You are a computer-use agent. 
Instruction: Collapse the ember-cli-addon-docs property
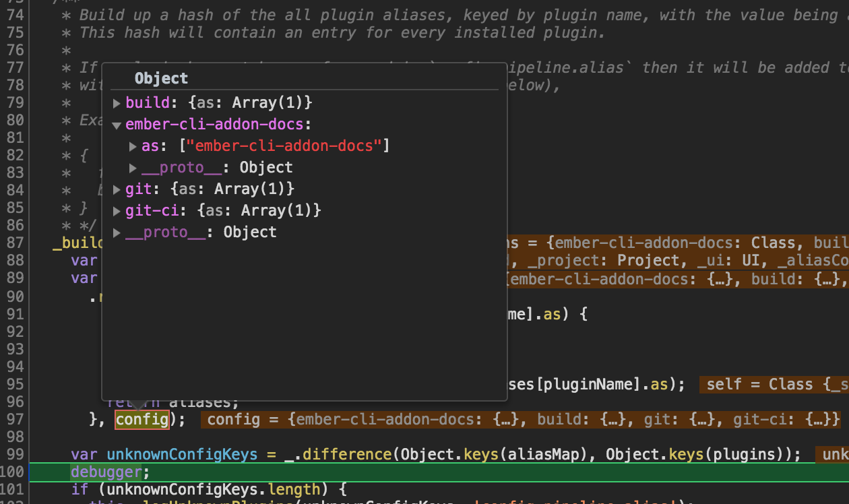(x=117, y=125)
